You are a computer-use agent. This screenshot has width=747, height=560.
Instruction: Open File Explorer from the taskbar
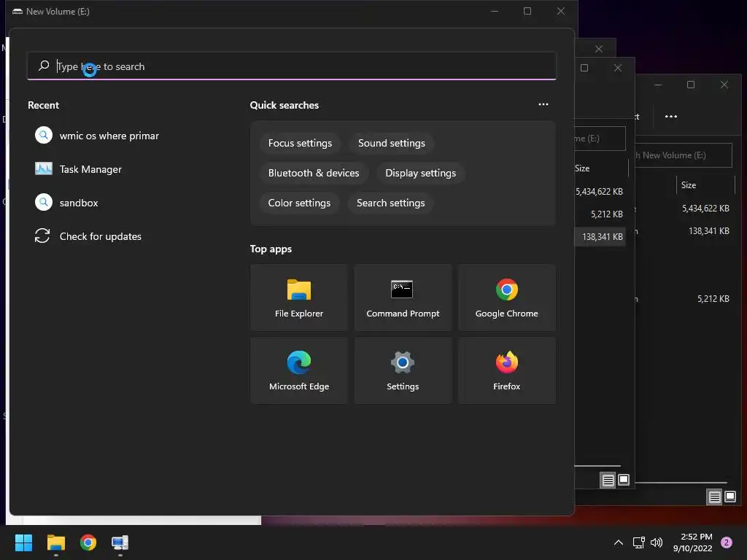[x=55, y=542]
